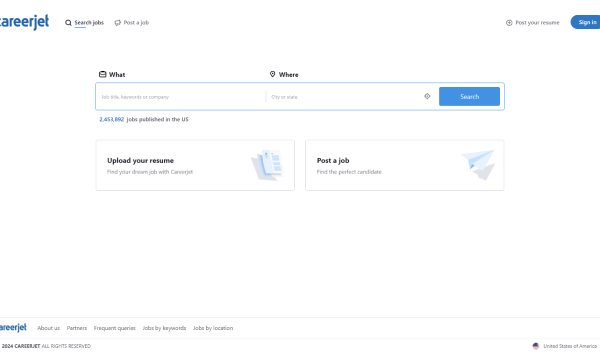Screen dimensions: 600x360
Task: Open the Jobs by location footer link
Action: tap(213, 328)
